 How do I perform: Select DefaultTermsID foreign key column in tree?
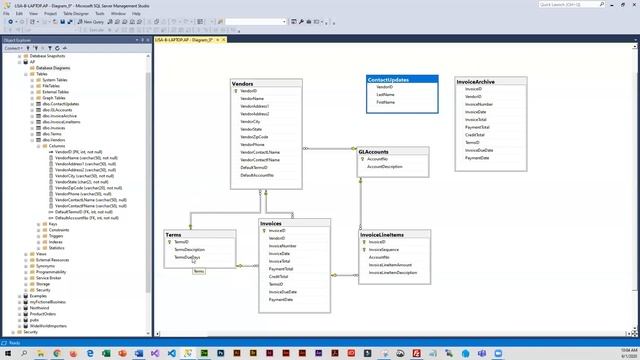tap(84, 212)
